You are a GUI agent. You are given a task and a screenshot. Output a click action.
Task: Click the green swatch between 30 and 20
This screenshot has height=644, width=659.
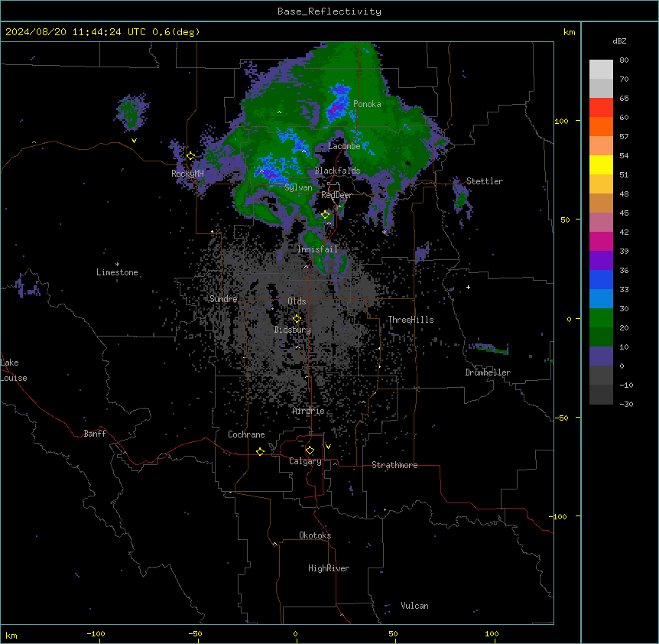[601, 318]
